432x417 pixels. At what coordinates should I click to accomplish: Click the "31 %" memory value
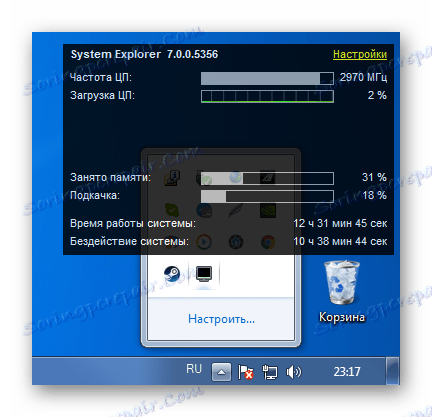coord(375,177)
